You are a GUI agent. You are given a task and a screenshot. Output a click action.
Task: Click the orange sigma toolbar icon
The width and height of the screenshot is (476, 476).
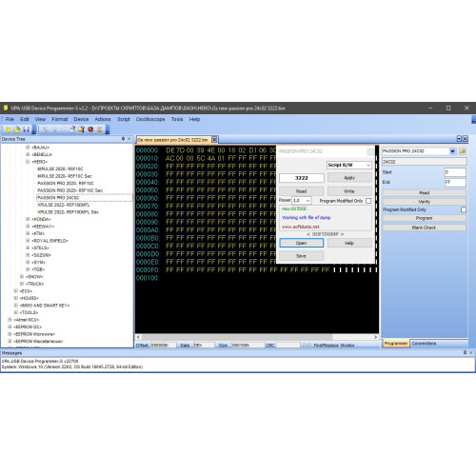[x=100, y=129]
